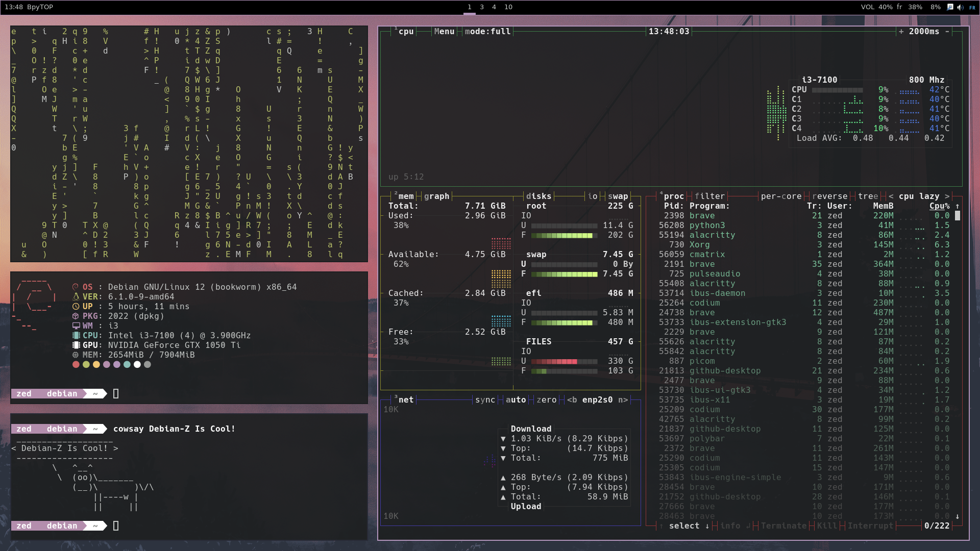The width and height of the screenshot is (980, 551).
Task: Open the bpytop Menu
Action: 444,31
